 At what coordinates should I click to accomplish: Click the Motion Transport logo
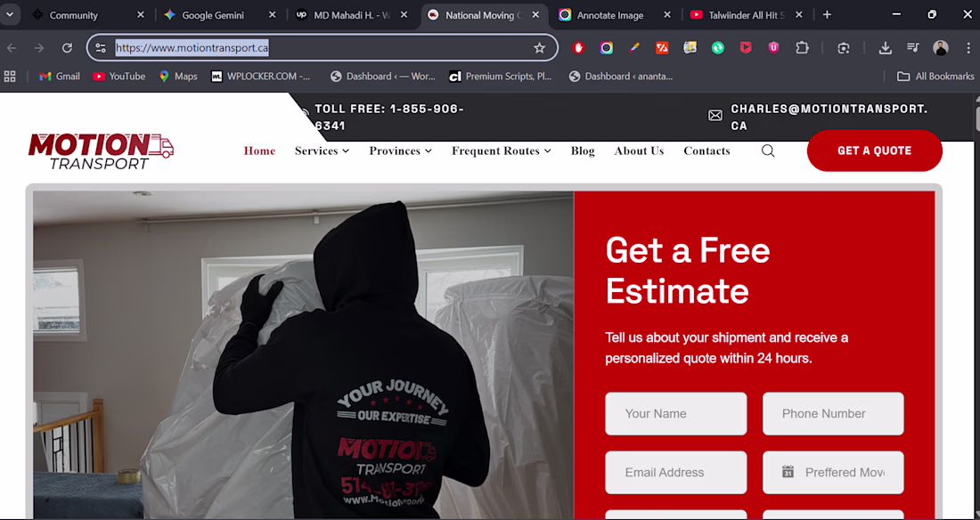point(101,151)
